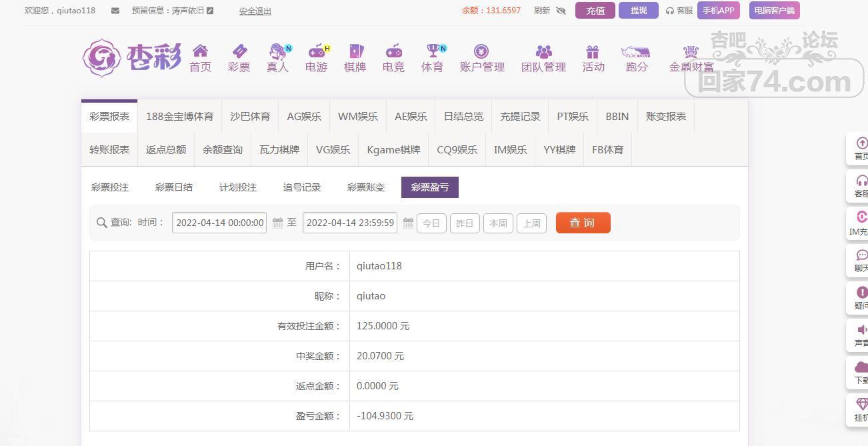Select the 彩票日结 sub-tab

pyautogui.click(x=174, y=187)
